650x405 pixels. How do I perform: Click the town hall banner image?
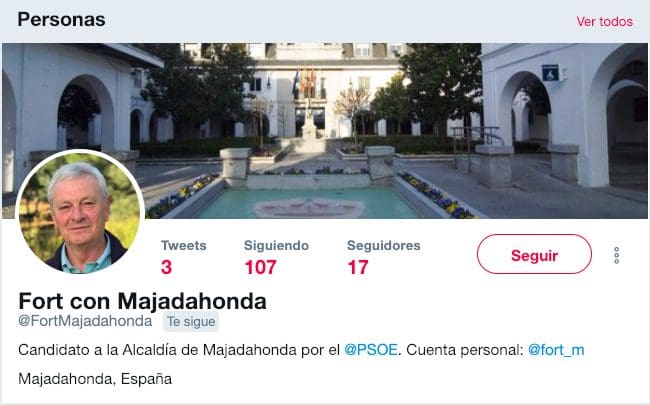[325, 131]
